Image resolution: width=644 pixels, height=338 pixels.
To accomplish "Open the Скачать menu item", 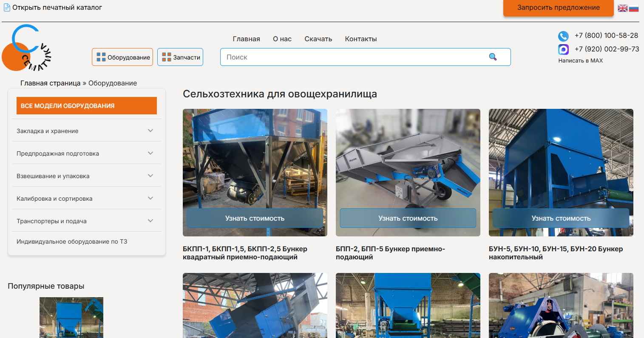I will point(318,39).
